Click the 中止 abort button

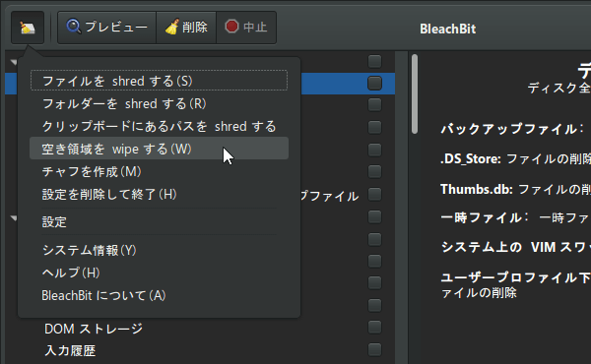coord(246,28)
